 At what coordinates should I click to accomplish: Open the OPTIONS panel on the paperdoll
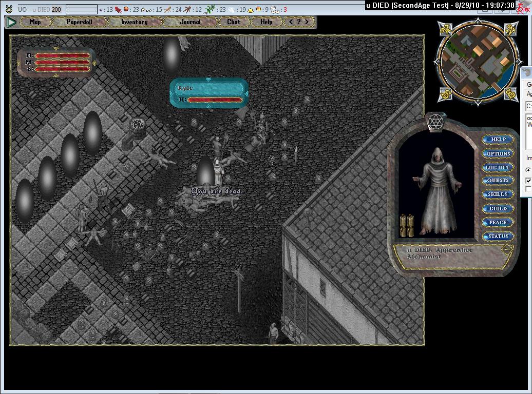497,153
